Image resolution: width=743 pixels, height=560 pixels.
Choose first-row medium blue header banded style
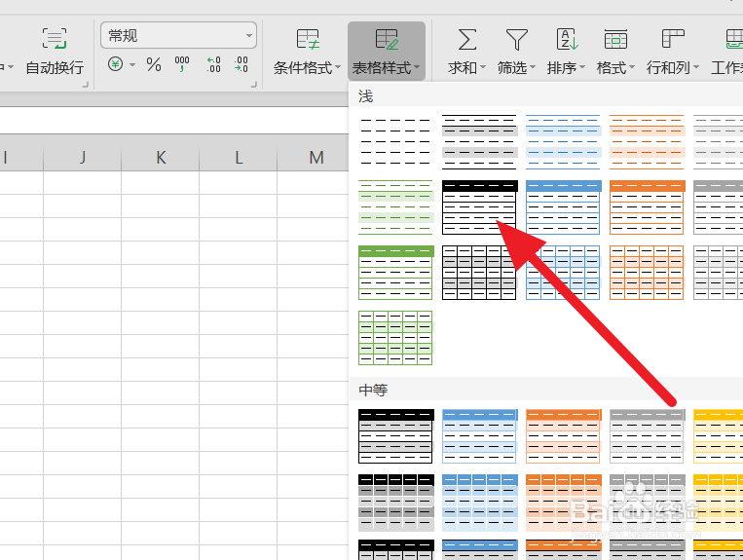coord(479,436)
